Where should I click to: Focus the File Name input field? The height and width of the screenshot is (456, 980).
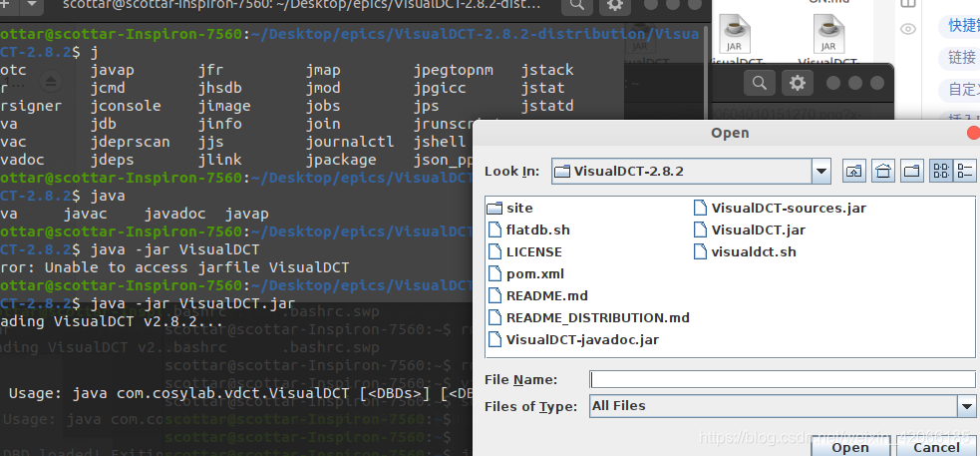pyautogui.click(x=783, y=379)
